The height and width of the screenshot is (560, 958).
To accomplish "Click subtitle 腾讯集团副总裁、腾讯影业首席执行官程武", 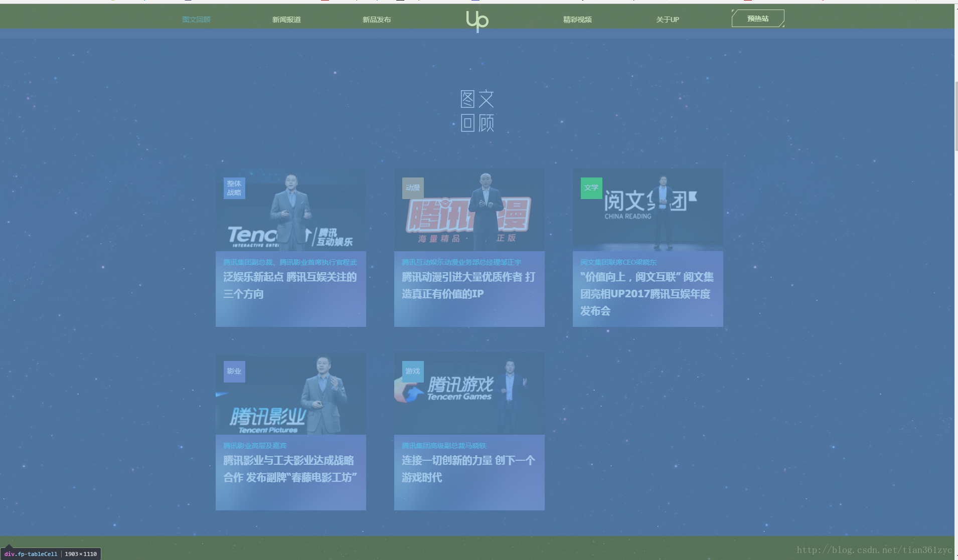I will [290, 262].
